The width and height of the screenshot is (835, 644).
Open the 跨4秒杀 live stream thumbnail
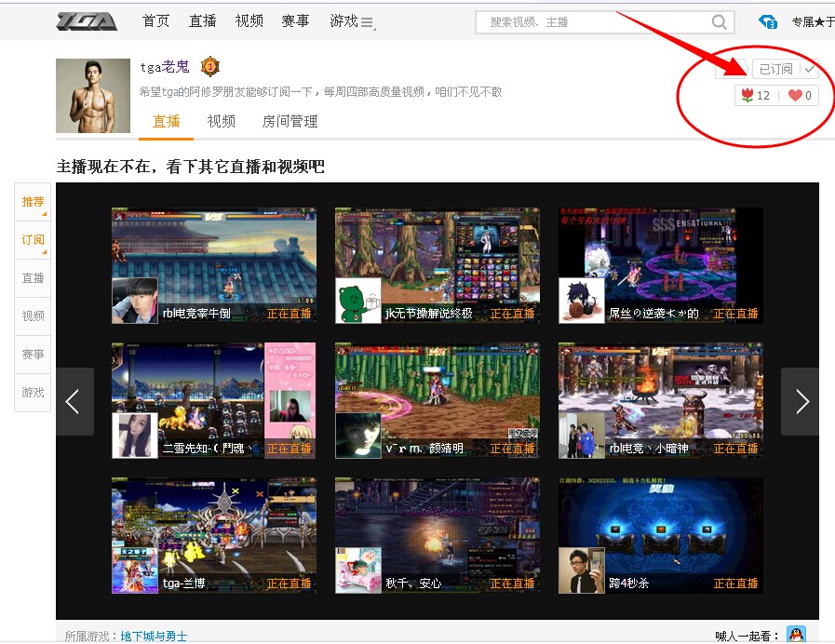coord(660,535)
